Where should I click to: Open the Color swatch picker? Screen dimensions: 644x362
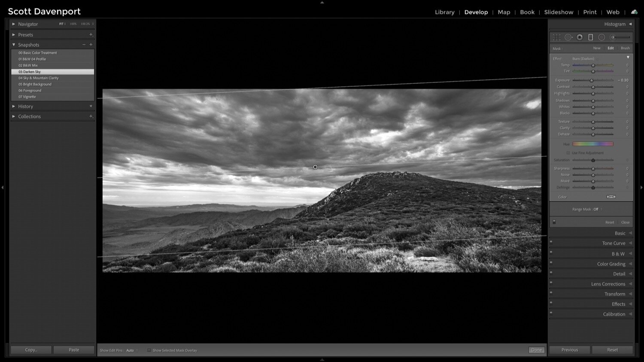coord(611,197)
